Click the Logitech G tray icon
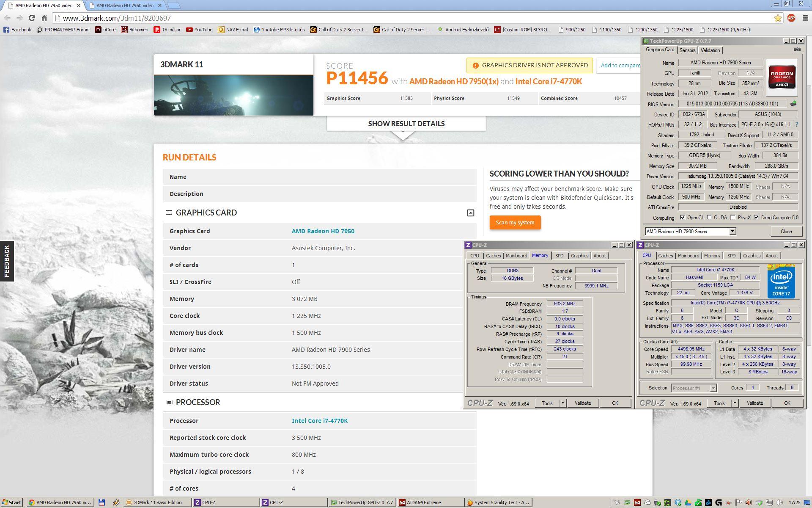This screenshot has width=812, height=508. (719, 502)
